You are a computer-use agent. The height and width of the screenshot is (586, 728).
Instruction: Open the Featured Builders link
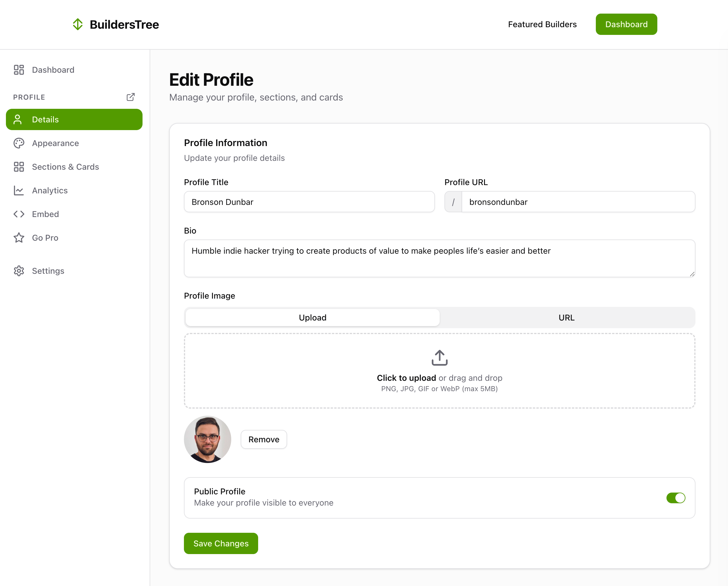pos(542,24)
